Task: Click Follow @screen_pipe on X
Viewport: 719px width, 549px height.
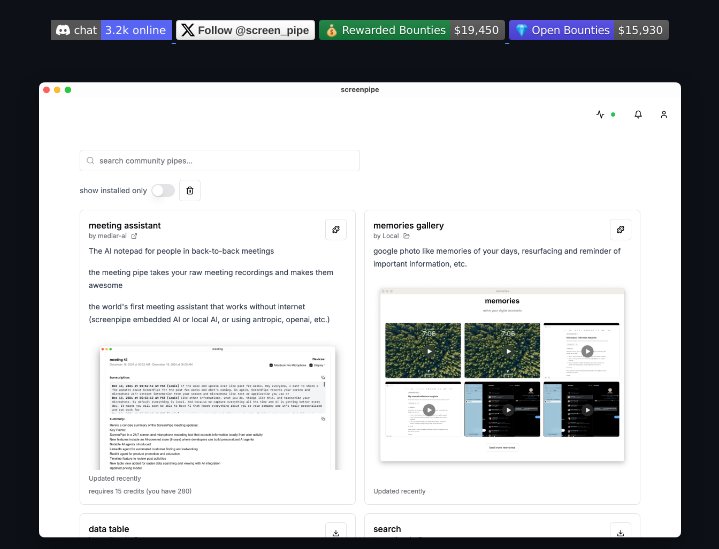Action: pos(245,30)
